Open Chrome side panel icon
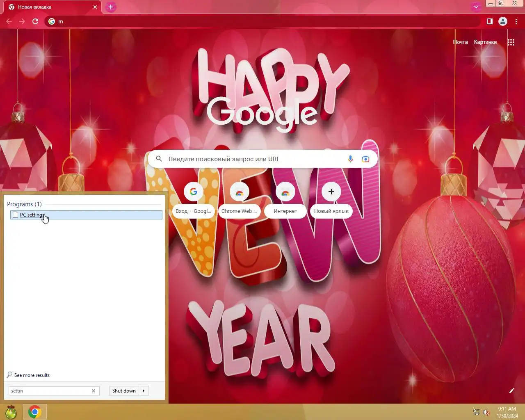 489,21
